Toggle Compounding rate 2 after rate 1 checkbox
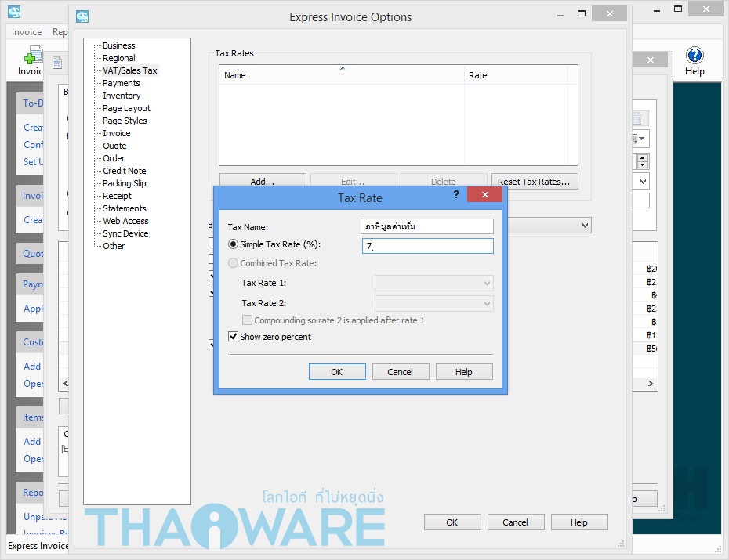729x560 pixels. [x=248, y=320]
